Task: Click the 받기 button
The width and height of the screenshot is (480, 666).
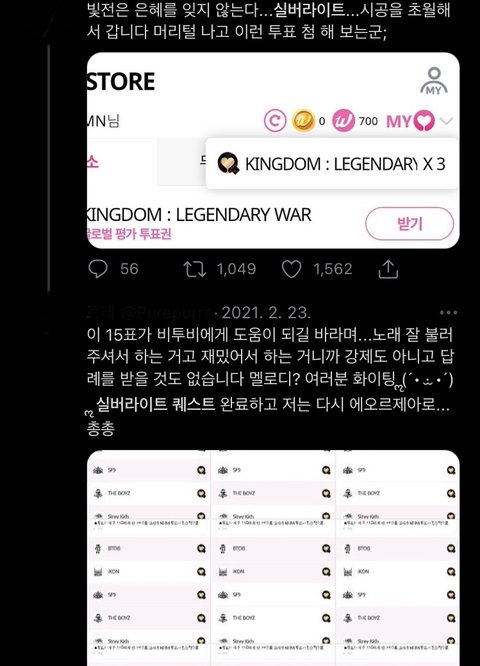Action: [x=409, y=224]
